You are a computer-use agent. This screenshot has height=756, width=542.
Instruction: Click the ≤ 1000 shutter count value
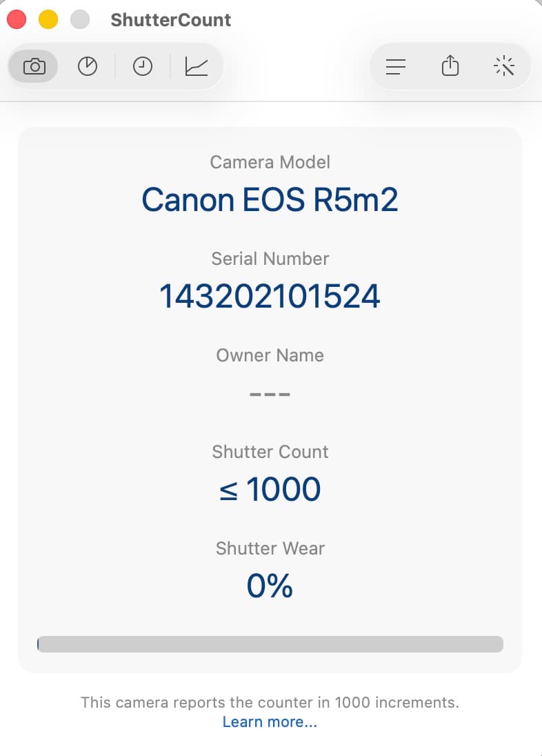click(x=270, y=490)
